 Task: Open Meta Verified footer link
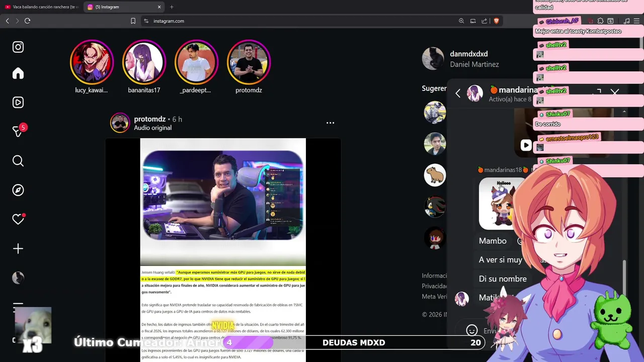pyautogui.click(x=434, y=297)
